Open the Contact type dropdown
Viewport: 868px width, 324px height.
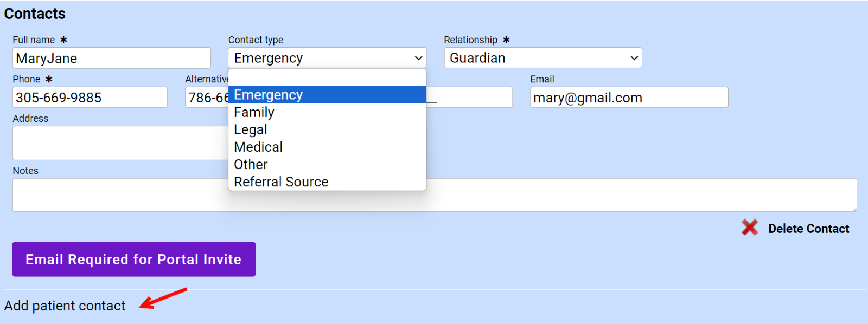(327, 58)
